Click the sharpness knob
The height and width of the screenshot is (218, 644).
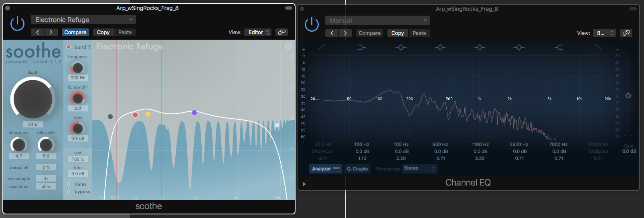[18, 145]
